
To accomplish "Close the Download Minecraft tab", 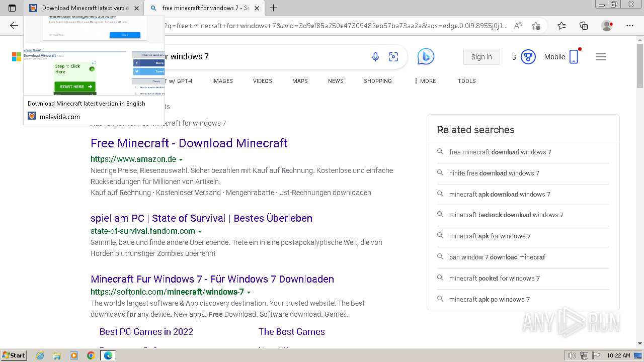I will click(136, 8).
